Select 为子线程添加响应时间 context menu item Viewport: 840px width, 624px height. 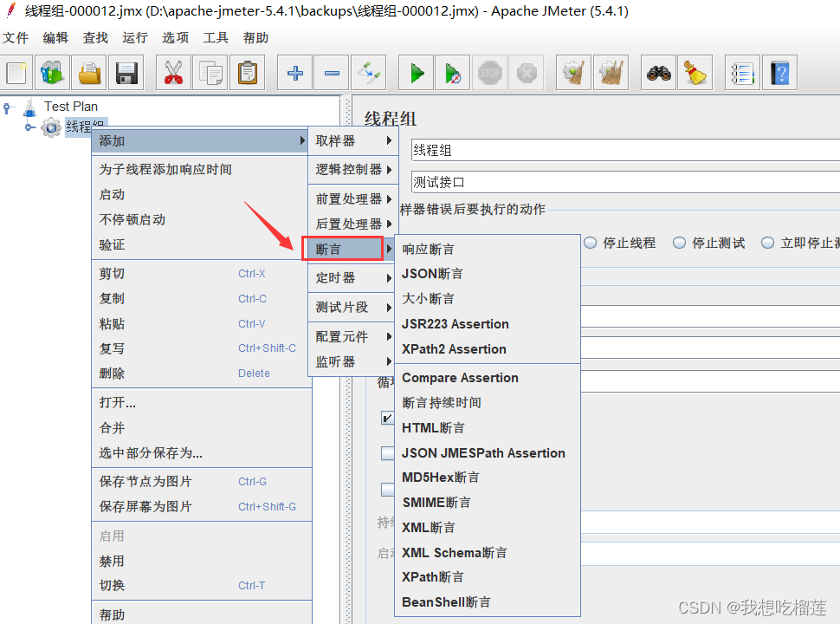202,169
